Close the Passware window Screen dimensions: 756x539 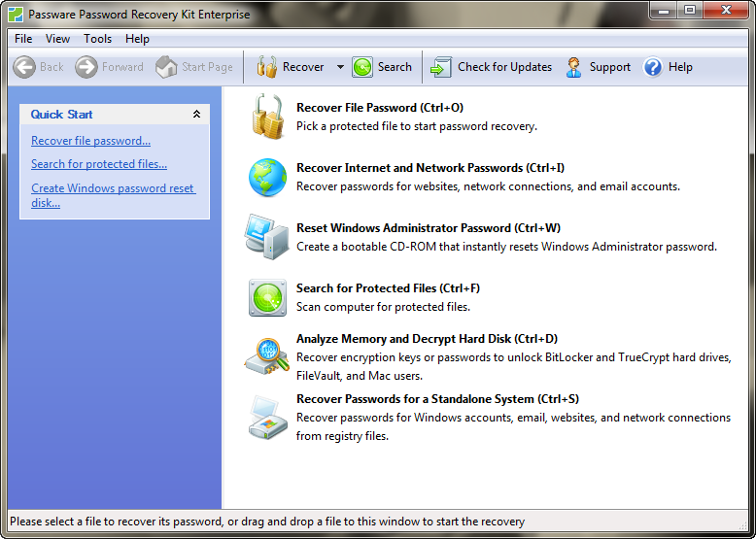[726, 10]
